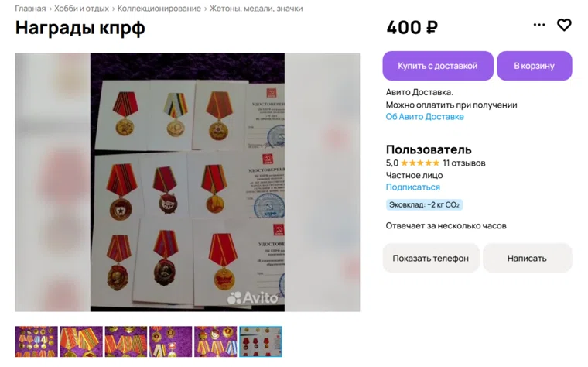Open the three-dots more options menu
This screenshot has height=367, width=588.
tap(539, 25)
